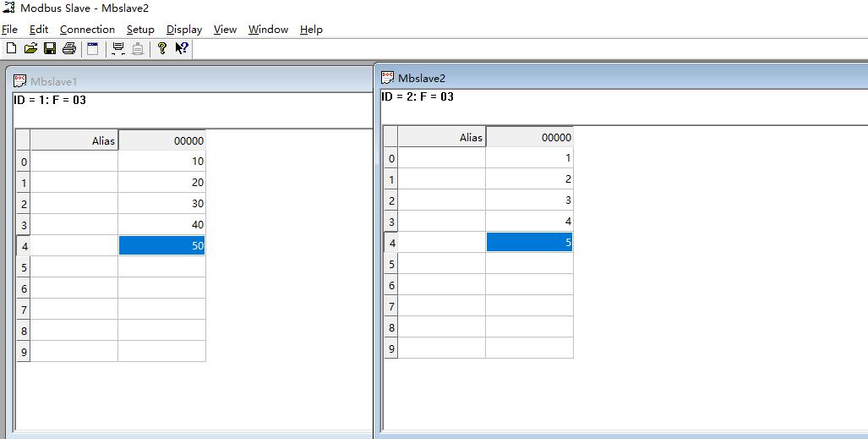Click the context help arrow icon
The image size is (868, 439).
[182, 49]
